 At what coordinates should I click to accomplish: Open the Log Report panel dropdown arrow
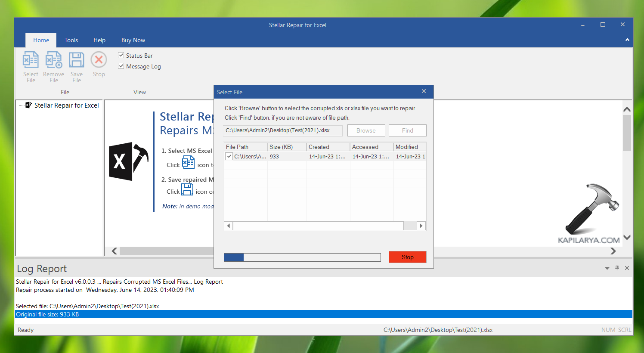point(607,268)
